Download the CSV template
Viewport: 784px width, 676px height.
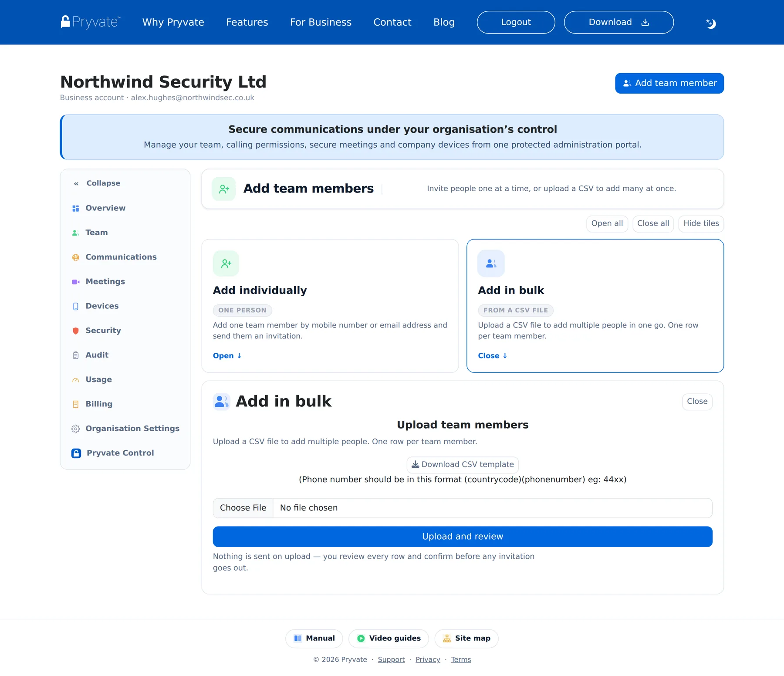coord(463,465)
